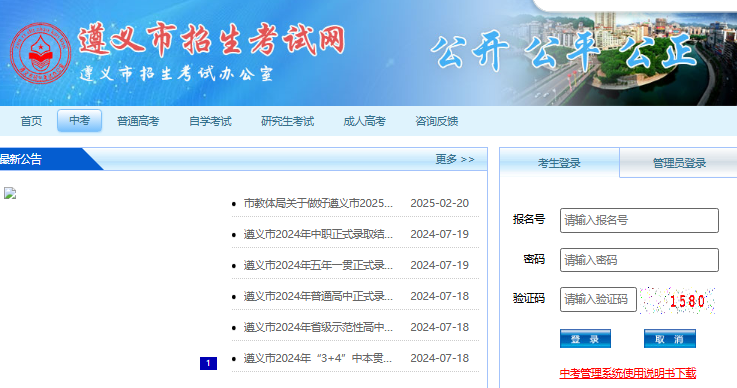The height and width of the screenshot is (388, 737).
Task: Click the 最新公告 section heading
Action: click(21, 159)
